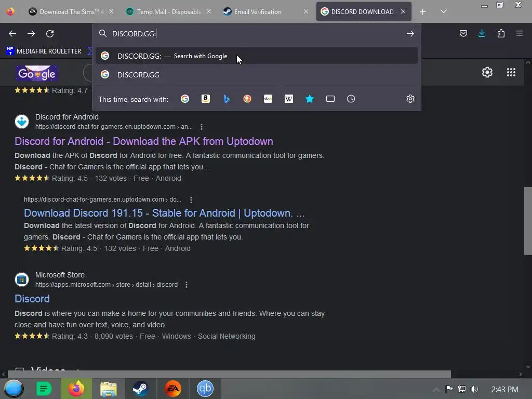
Task: Open Download Discord 191.15 - Stable for Android link
Action: 164,213
